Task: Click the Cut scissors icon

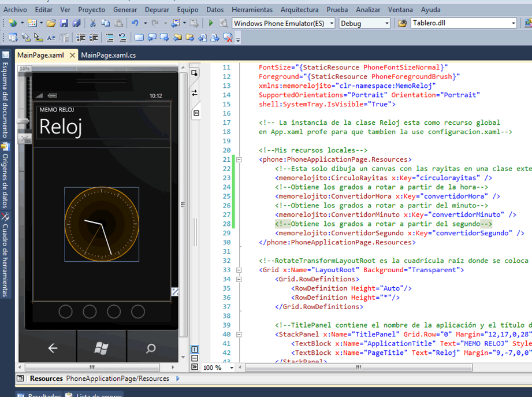Action: (x=92, y=23)
